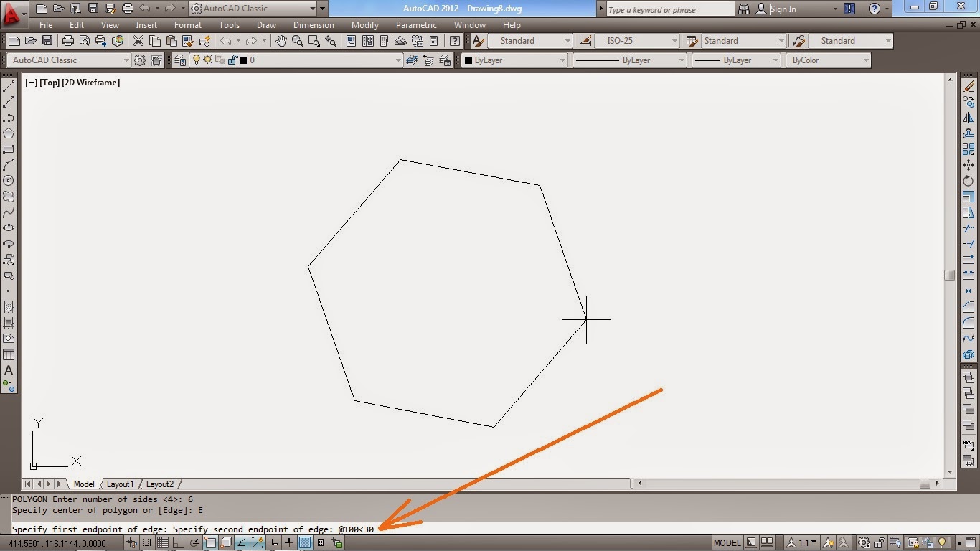The image size is (980, 551).
Task: Open the Draw menu
Action: tap(265, 24)
